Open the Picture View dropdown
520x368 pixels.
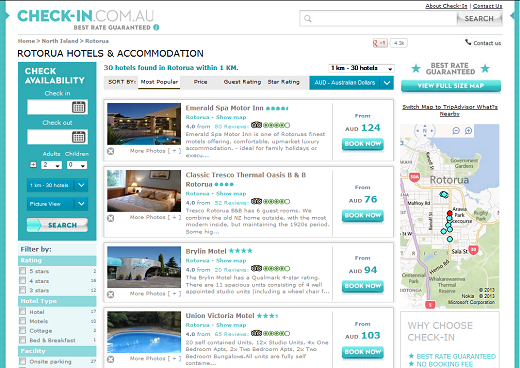pos(57,204)
